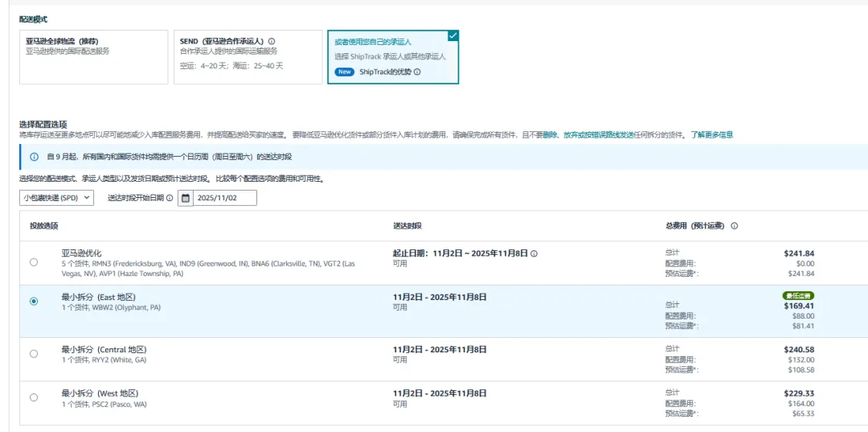Click the $88.00 placement fee value

click(803, 315)
